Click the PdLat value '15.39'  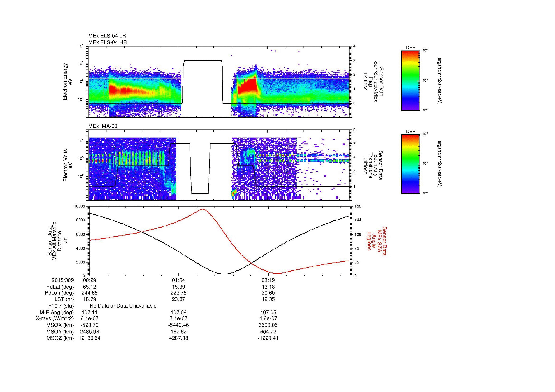tap(179, 287)
